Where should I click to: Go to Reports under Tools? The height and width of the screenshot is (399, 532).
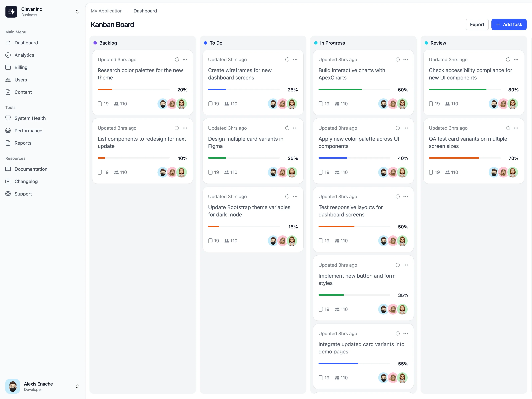[23, 143]
